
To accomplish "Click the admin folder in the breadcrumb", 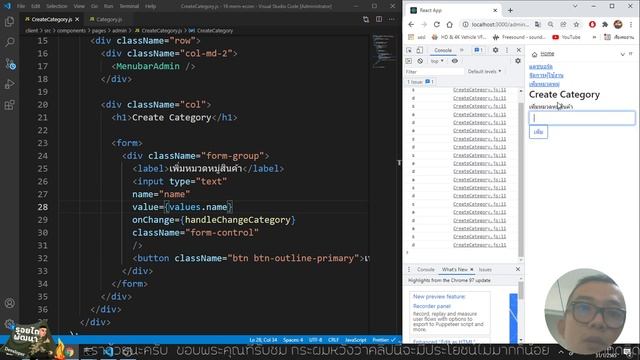I will pyautogui.click(x=120, y=31).
